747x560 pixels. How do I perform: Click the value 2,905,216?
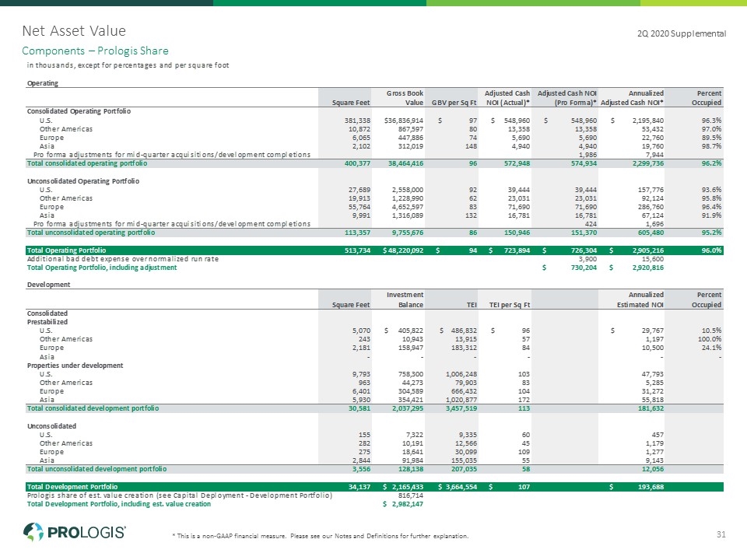[647, 250]
